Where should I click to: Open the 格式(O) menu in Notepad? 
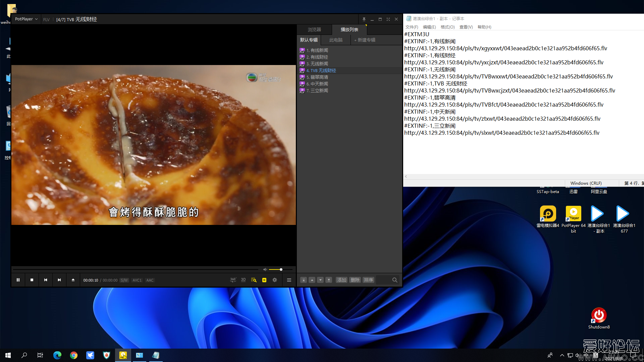coord(447,27)
